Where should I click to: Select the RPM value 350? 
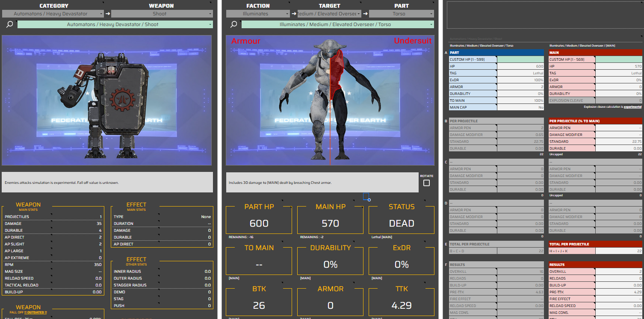tap(98, 265)
